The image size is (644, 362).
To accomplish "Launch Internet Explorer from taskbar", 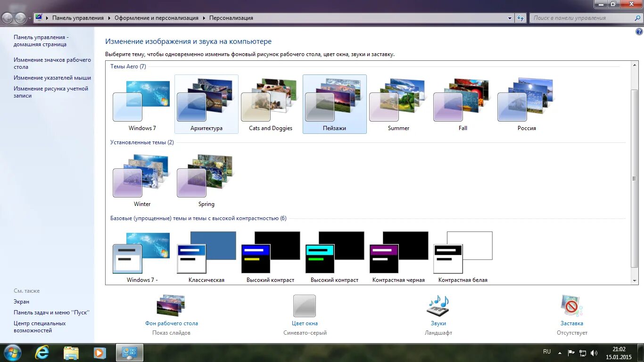I will [42, 353].
